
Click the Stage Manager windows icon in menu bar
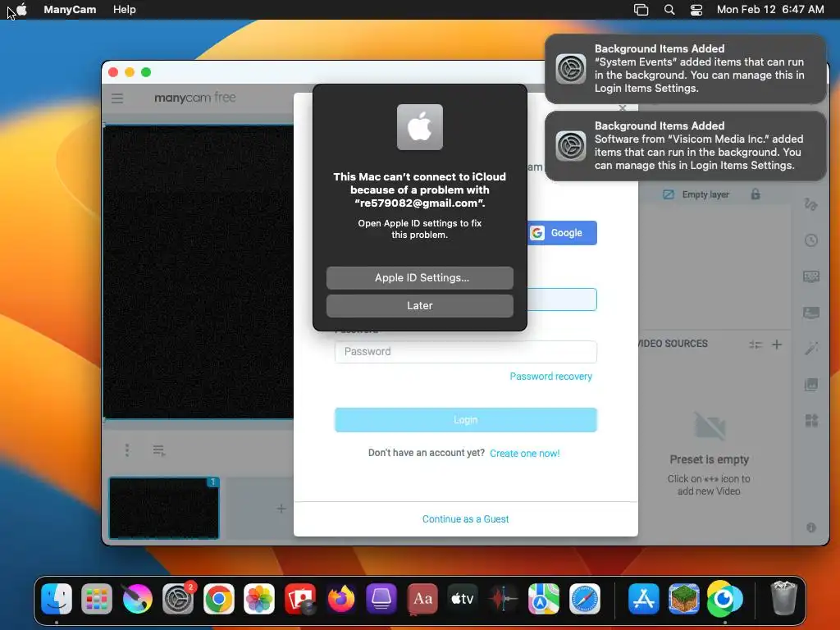[x=641, y=10]
